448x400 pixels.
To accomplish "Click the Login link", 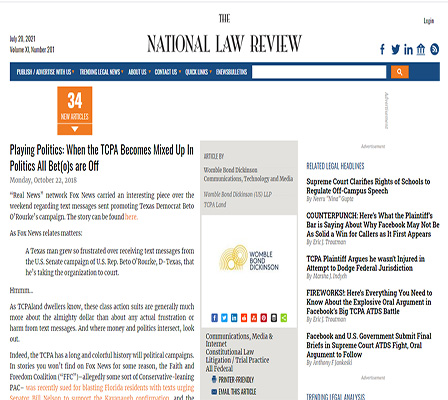I will coord(429,21).
